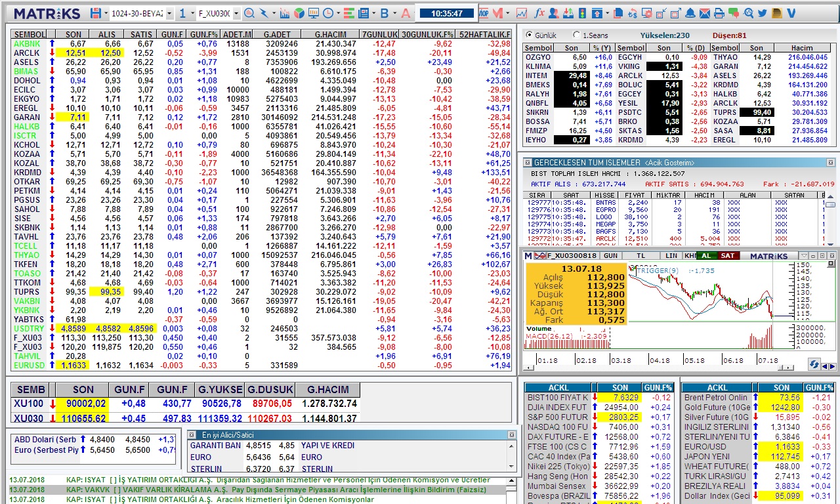The height and width of the screenshot is (504, 840).
Task: Click the red-green horizontal bars icon
Action: point(348,13)
